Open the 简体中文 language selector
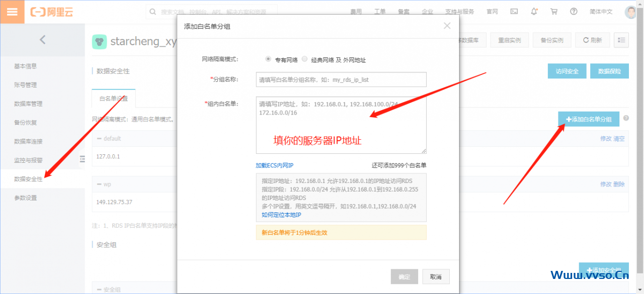Image resolution: width=644 pixels, height=294 pixels. [601, 12]
